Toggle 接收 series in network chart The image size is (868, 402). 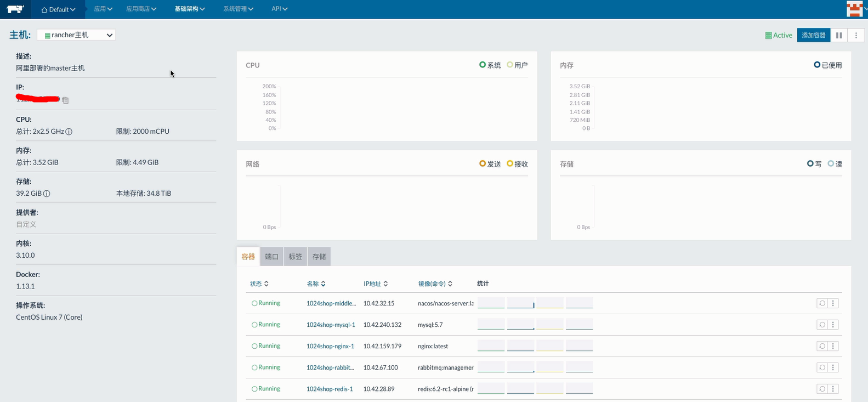point(518,164)
